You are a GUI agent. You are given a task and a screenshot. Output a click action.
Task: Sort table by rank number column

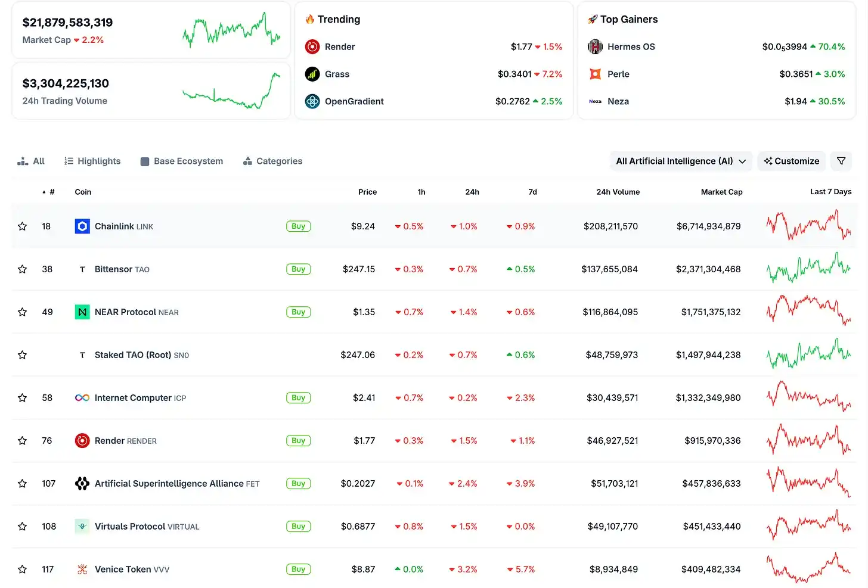pos(51,192)
